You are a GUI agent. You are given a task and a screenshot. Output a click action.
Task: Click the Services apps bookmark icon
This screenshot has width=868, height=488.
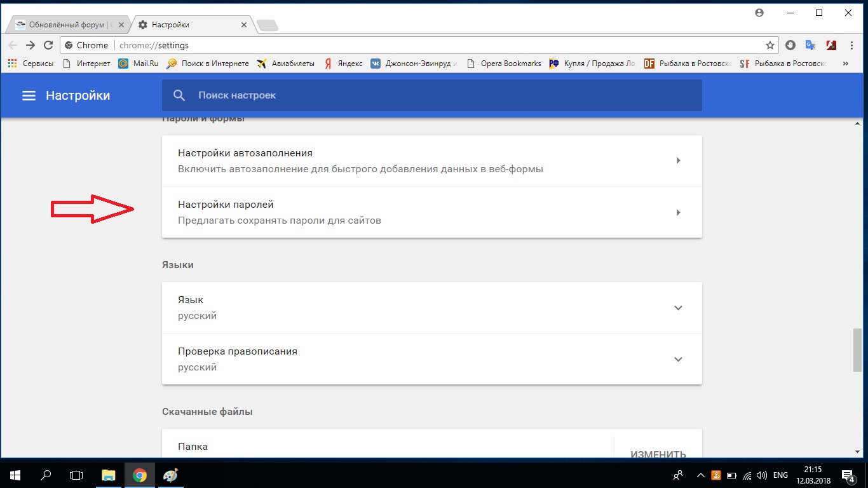click(12, 64)
